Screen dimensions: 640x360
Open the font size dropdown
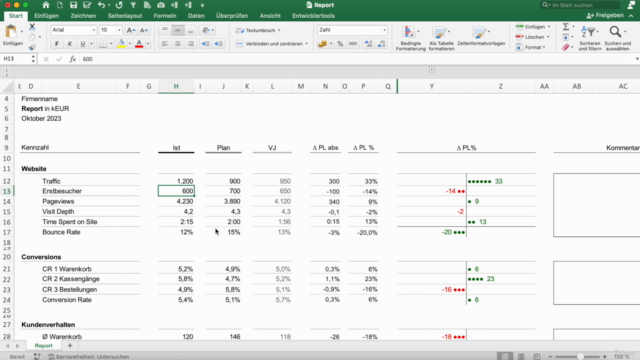point(119,30)
